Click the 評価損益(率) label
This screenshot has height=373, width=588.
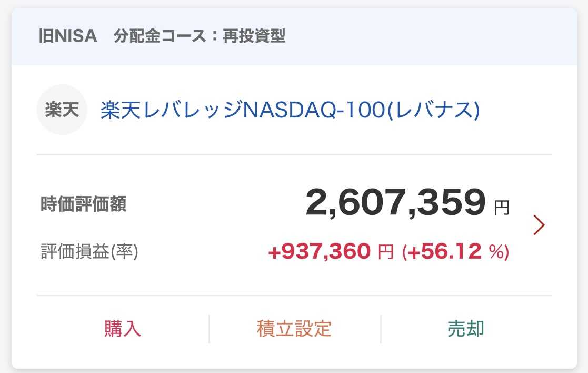pos(89,252)
